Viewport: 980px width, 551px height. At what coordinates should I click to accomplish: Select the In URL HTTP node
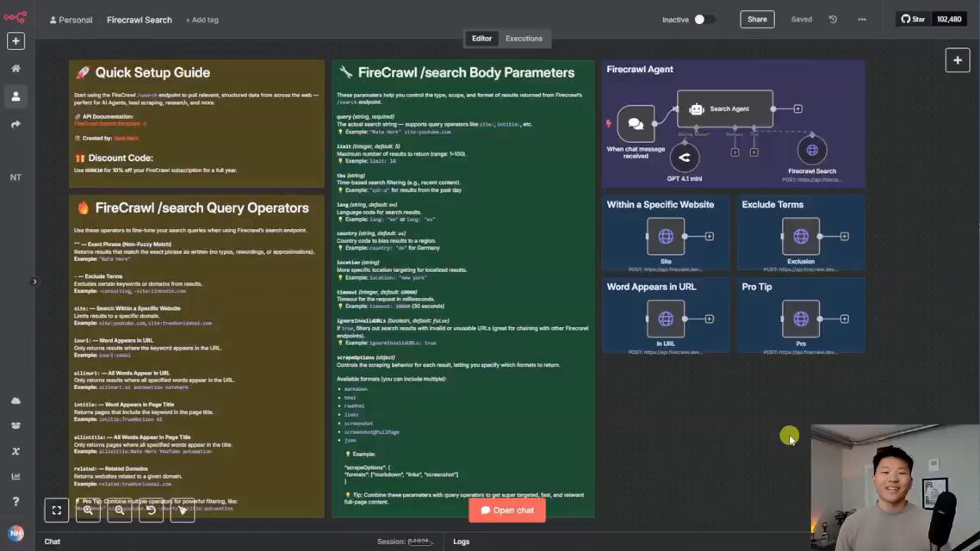tap(666, 319)
